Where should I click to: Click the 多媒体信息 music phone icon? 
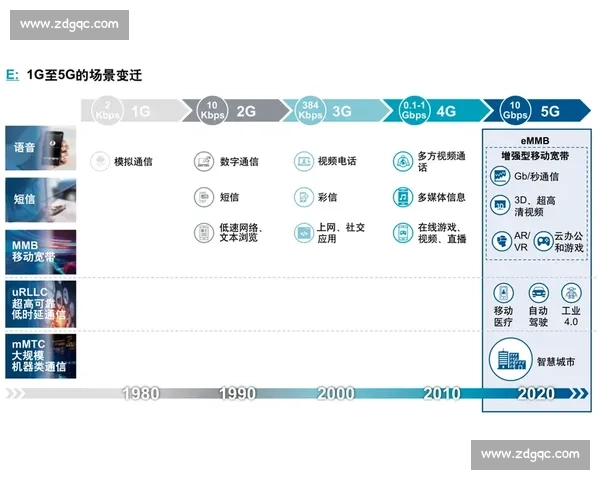coord(403,197)
